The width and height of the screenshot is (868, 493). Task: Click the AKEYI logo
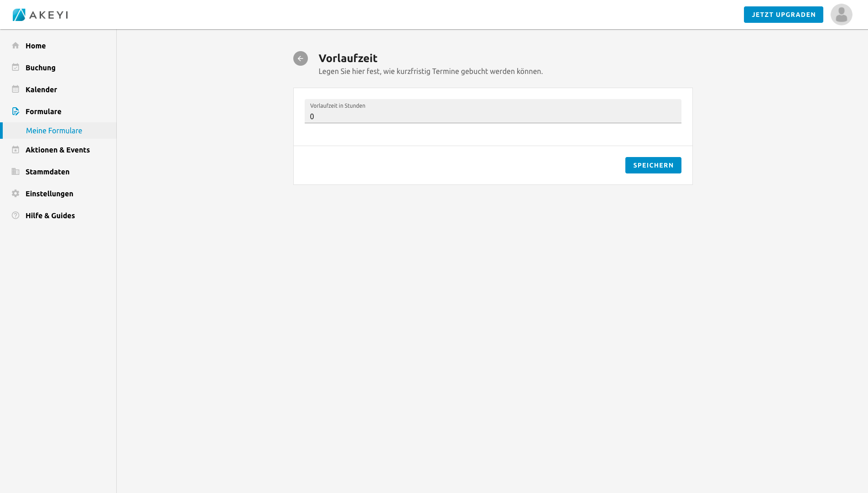tap(40, 15)
